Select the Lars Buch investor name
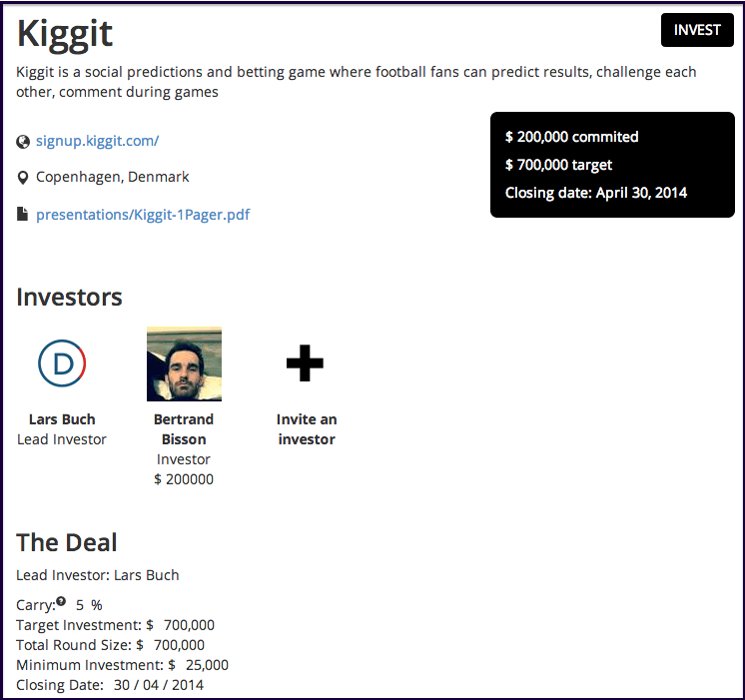 (62, 419)
